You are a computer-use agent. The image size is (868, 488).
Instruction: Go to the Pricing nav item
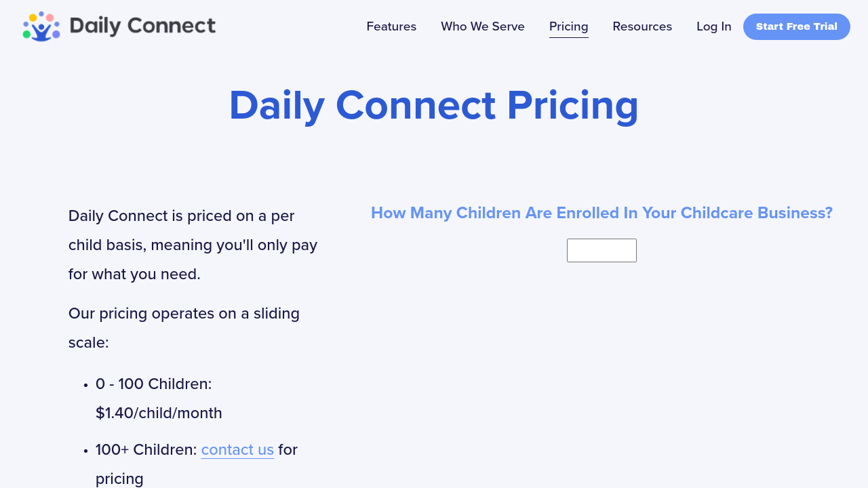click(x=568, y=26)
